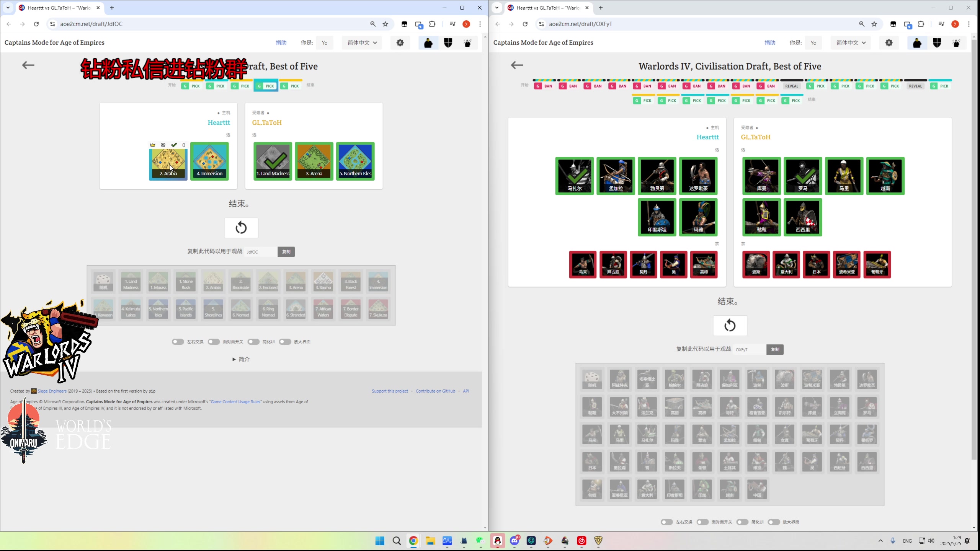Click back arrow on the left draft page
Viewport: 980px width, 551px height.
tap(28, 65)
